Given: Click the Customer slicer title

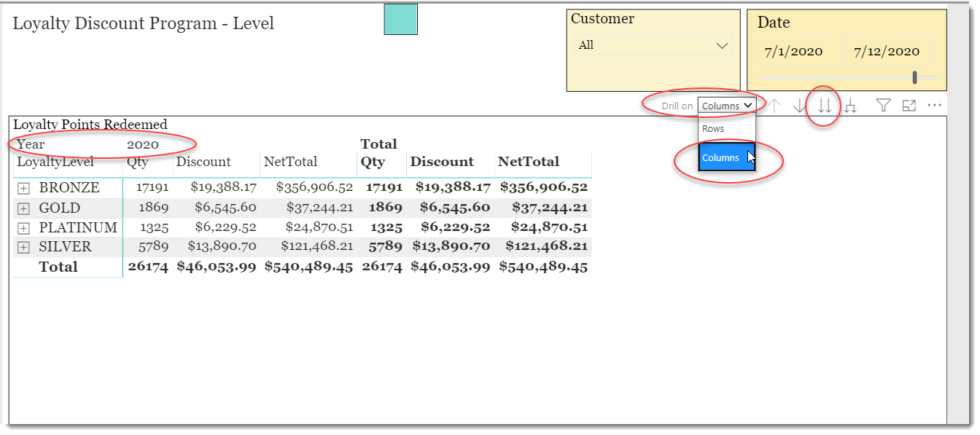Looking at the screenshot, I should pyautogui.click(x=602, y=19).
